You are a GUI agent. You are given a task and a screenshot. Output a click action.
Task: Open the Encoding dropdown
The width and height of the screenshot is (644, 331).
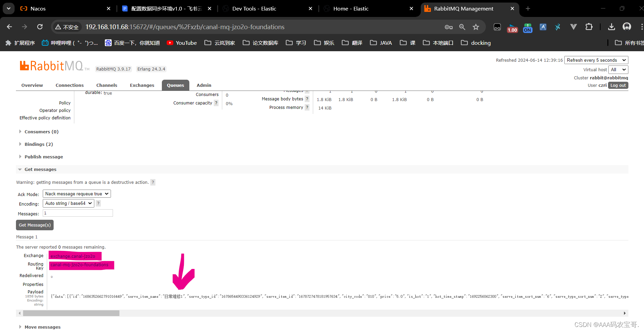tap(69, 203)
